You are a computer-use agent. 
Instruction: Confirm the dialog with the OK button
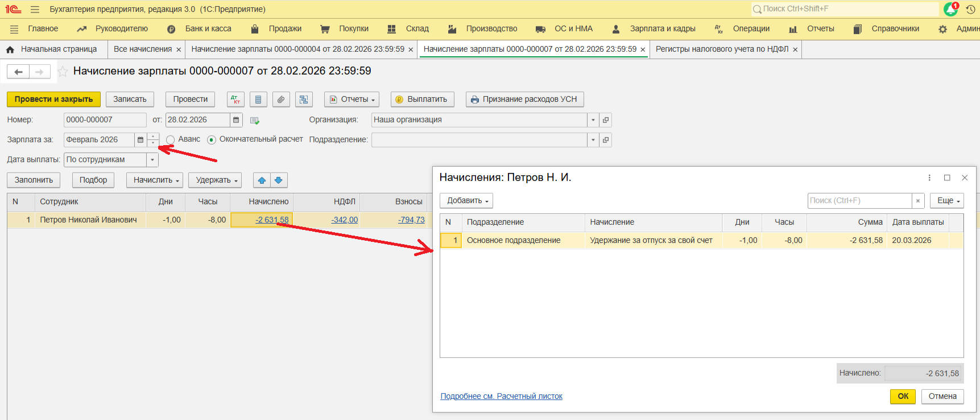903,397
